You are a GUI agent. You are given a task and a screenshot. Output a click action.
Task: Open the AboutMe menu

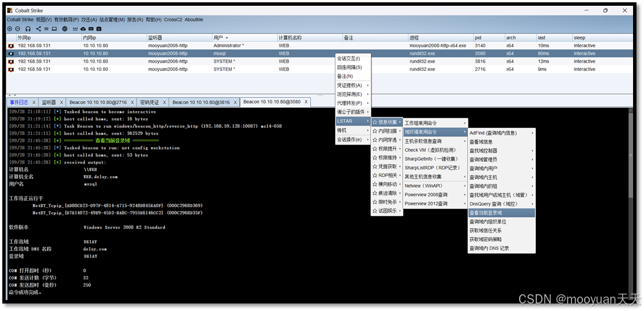tap(194, 20)
